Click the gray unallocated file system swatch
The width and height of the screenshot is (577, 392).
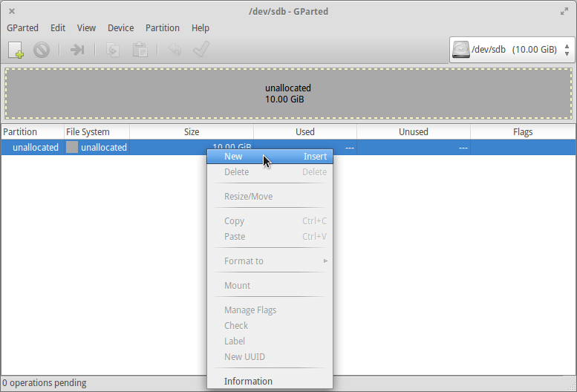(x=72, y=147)
